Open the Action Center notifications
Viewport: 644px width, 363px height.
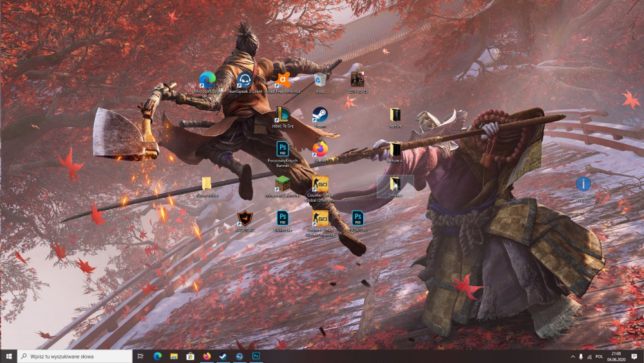[x=634, y=357]
